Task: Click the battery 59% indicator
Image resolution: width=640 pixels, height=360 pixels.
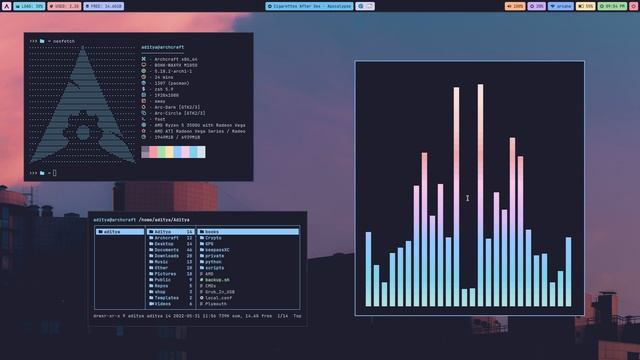Action: coord(585,6)
